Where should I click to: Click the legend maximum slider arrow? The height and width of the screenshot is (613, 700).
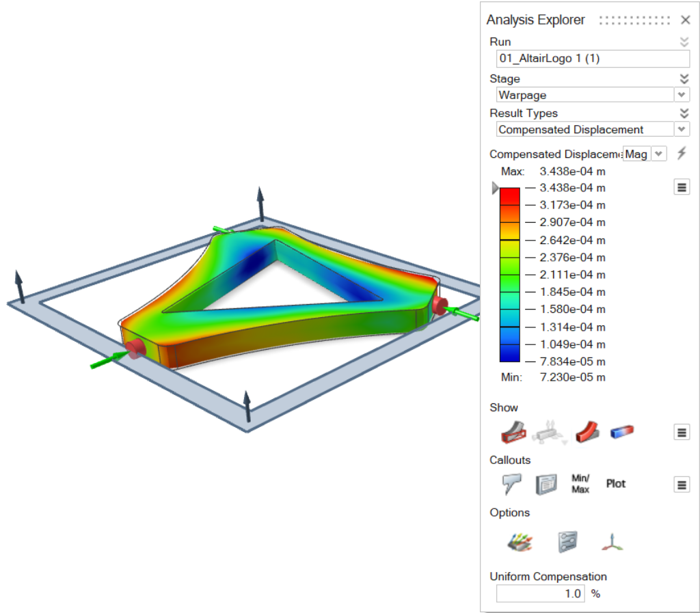pos(495,188)
